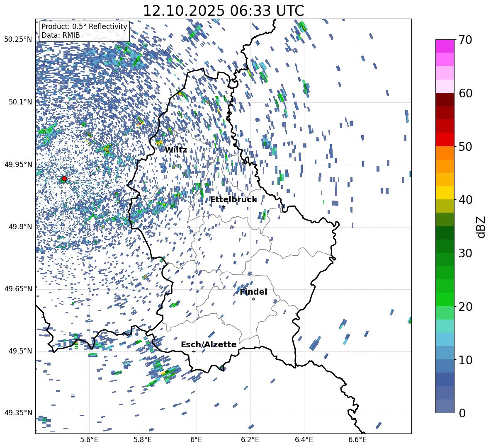Click the Wiltz station cross marker
491x448 pixels.
(178, 156)
